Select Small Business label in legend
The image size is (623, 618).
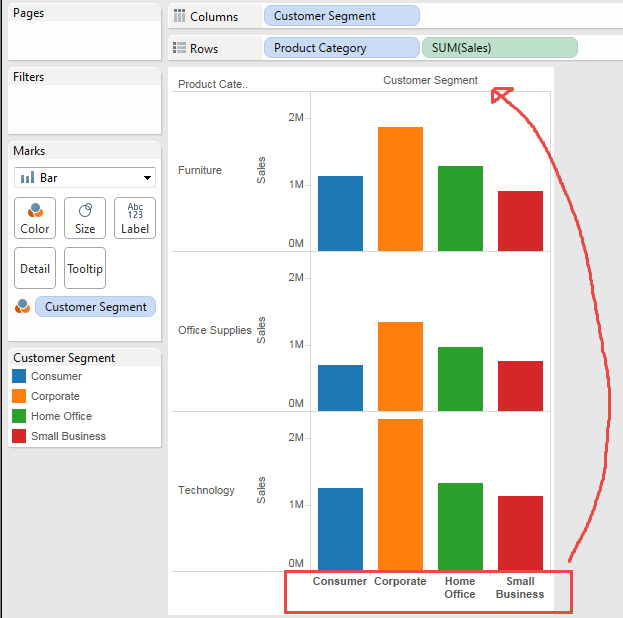click(68, 436)
